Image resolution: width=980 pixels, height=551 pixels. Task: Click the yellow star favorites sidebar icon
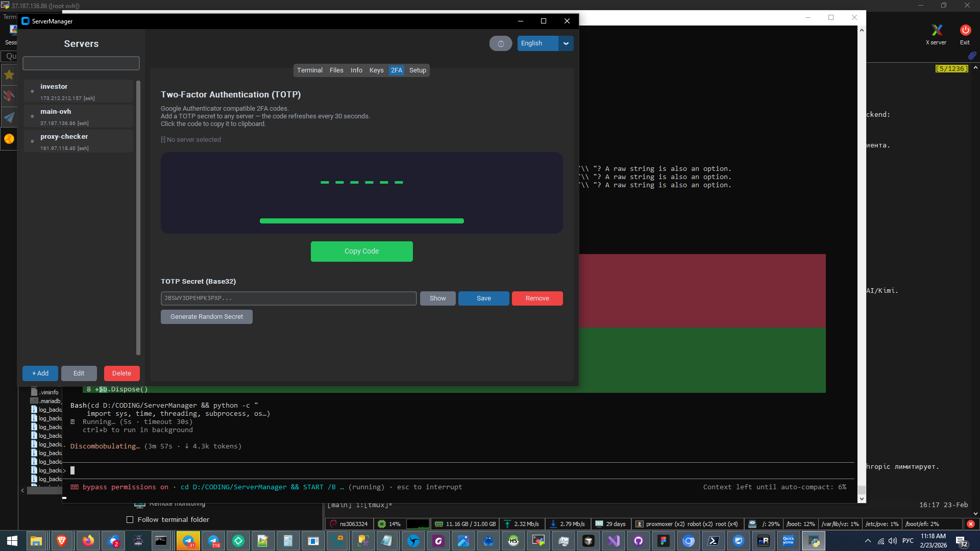pos(9,75)
